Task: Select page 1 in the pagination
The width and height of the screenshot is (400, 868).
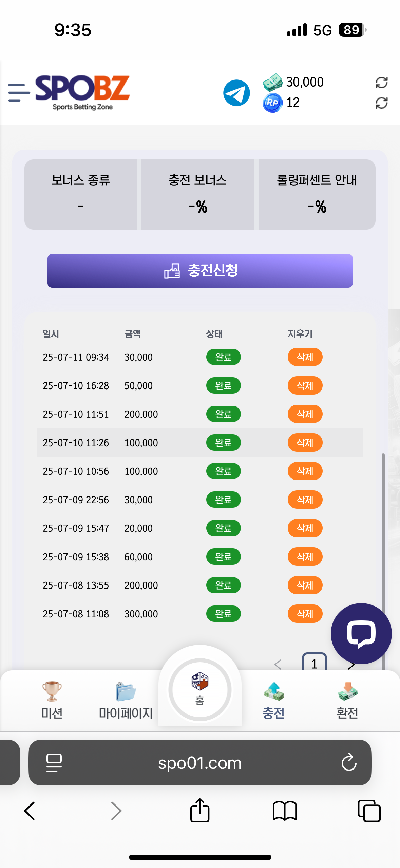Action: (x=314, y=662)
